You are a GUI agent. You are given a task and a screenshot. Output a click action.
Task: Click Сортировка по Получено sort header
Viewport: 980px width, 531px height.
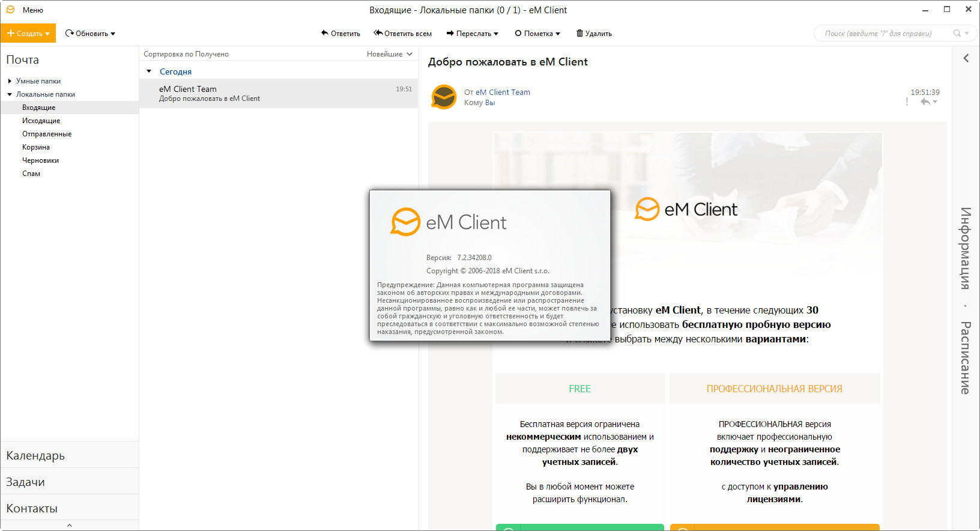(x=186, y=54)
